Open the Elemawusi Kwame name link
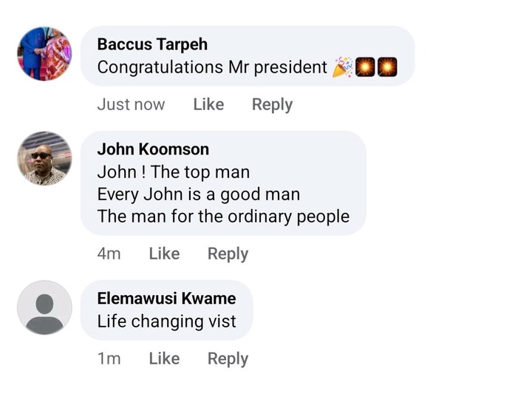The width and height of the screenshot is (532, 408). coord(166,299)
